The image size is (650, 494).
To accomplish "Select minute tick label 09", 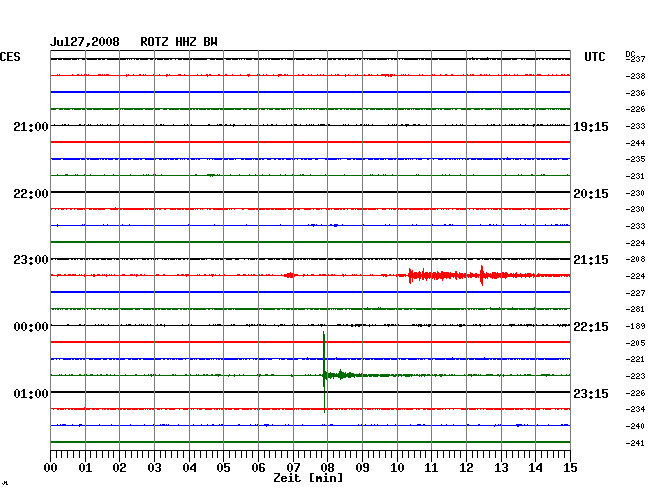I will [x=362, y=468].
